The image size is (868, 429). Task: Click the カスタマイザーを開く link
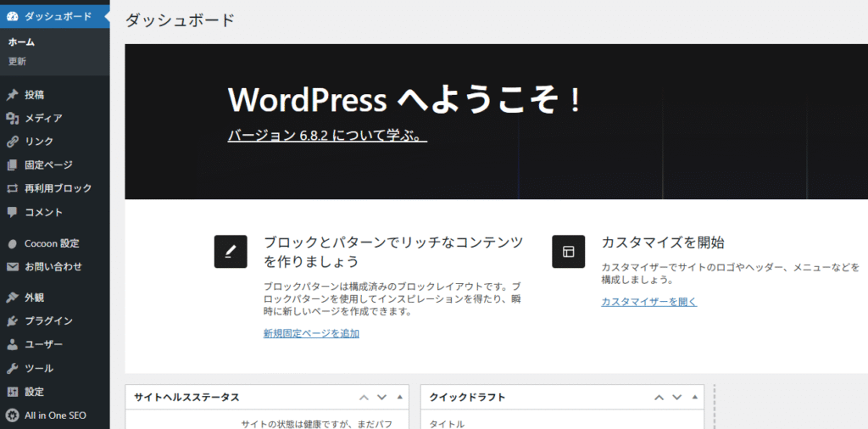pos(648,302)
